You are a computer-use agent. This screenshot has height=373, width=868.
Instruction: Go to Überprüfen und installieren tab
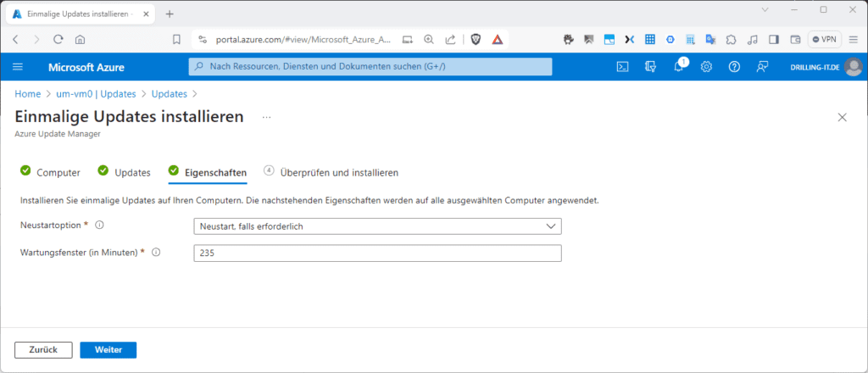pyautogui.click(x=331, y=172)
